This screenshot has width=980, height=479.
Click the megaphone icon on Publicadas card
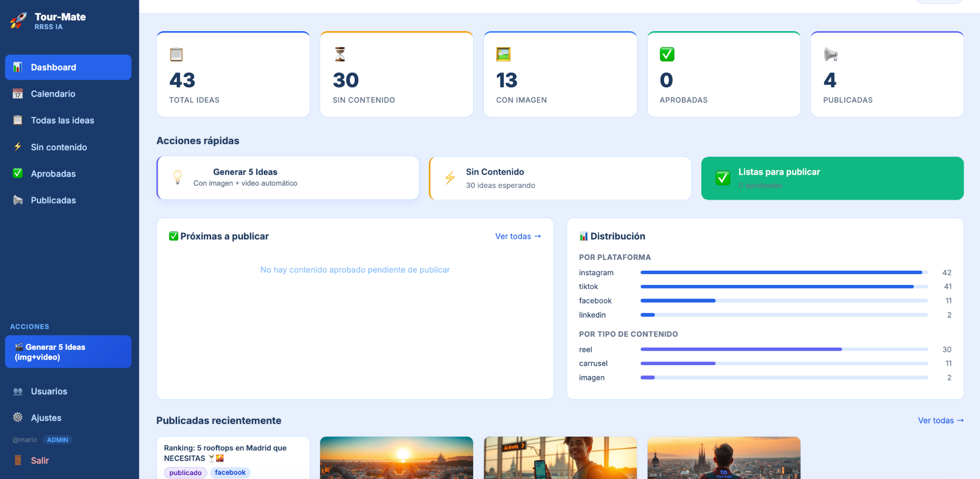(831, 54)
